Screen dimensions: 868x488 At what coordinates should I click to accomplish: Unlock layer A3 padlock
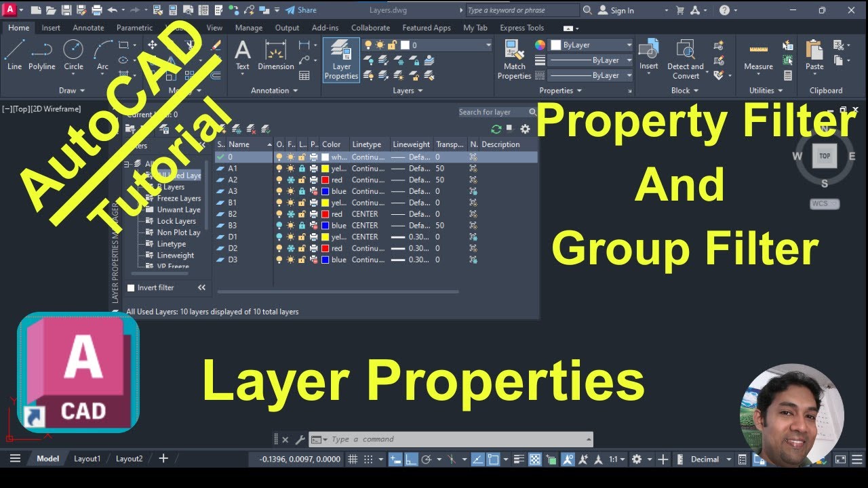pos(302,191)
